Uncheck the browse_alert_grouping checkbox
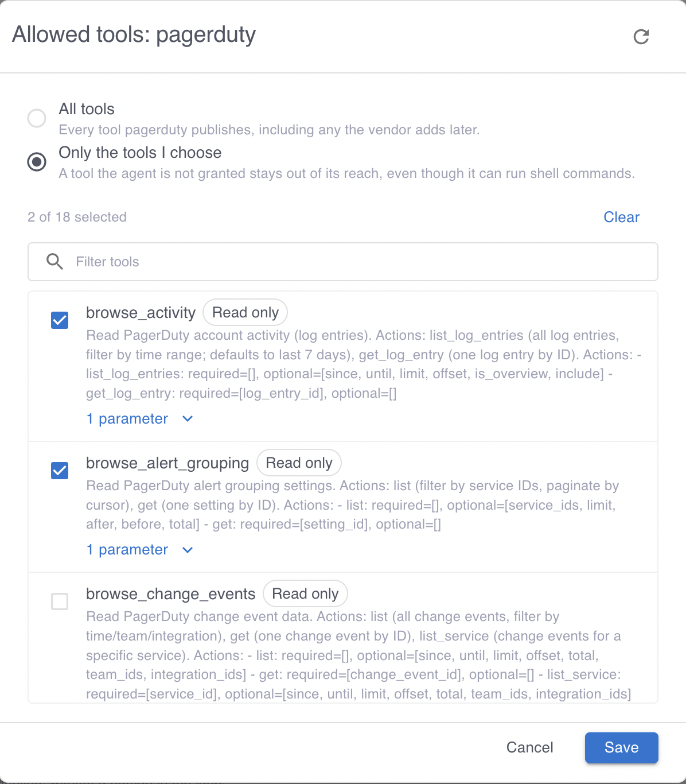686x784 pixels. [x=60, y=471]
